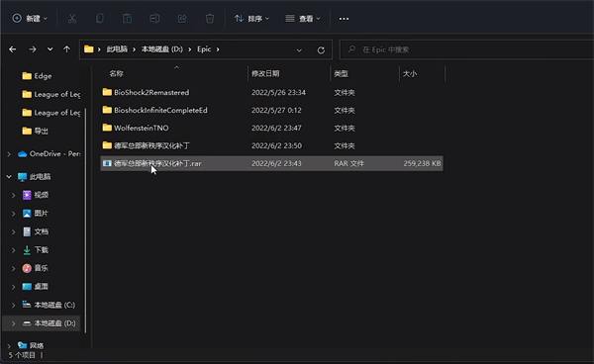
Task: Click the WolfensteinTNO folder icon
Action: click(107, 128)
